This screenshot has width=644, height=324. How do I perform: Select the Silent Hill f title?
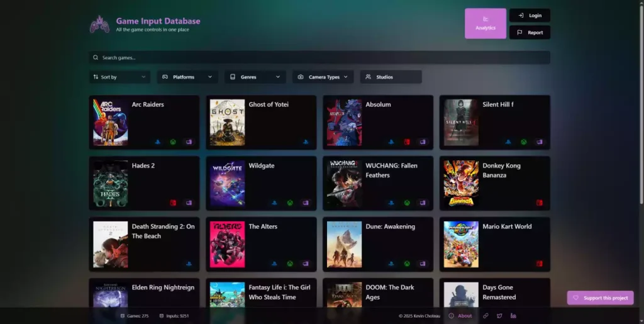coord(498,104)
